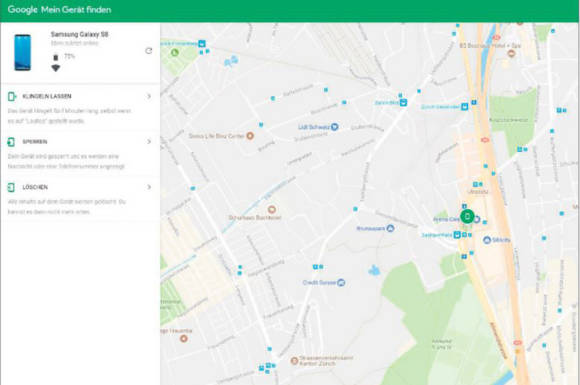Open the Sperren option
This screenshot has height=385, width=580.
[80, 153]
